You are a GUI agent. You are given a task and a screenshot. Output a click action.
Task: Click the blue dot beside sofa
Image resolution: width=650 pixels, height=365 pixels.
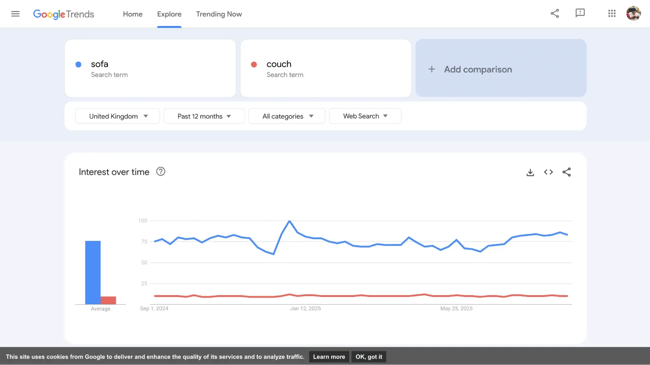click(x=78, y=64)
